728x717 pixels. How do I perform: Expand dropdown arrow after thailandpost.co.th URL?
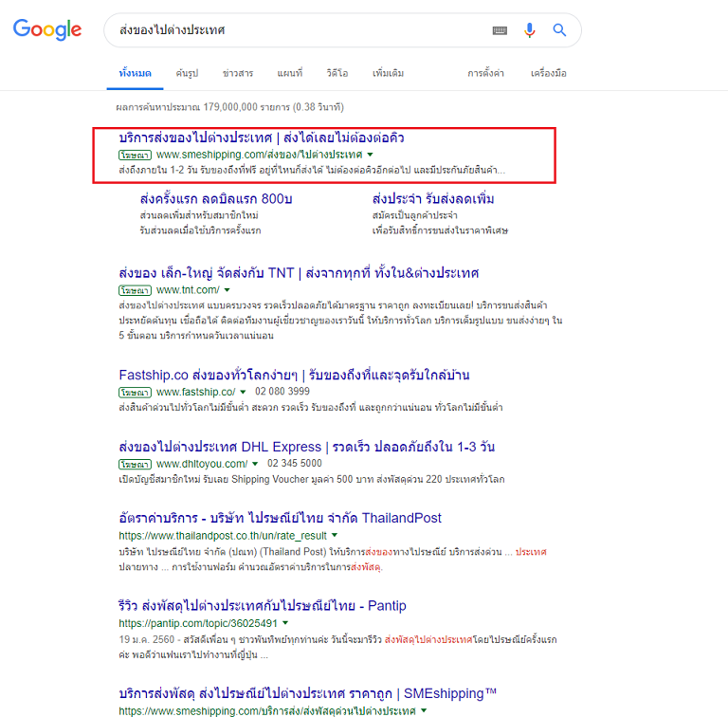[335, 536]
